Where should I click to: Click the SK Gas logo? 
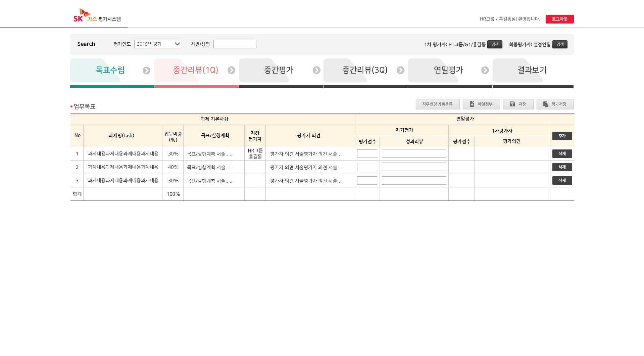pyautogui.click(x=97, y=15)
